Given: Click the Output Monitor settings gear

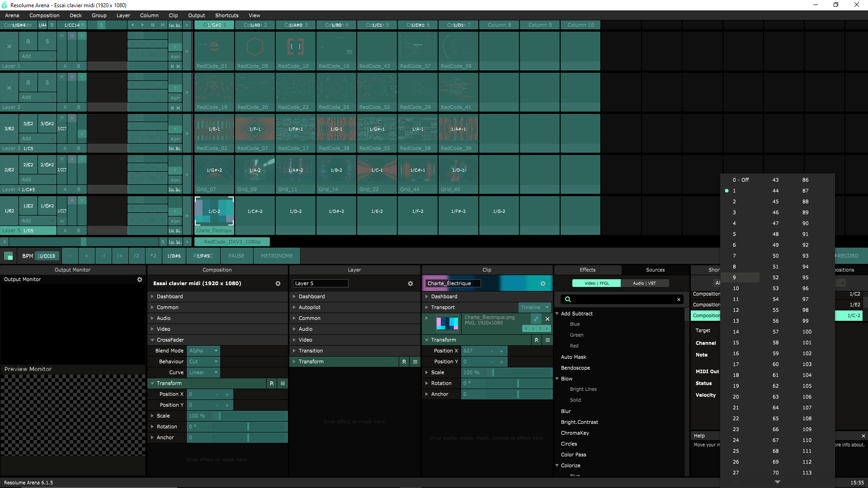Looking at the screenshot, I should (140, 280).
